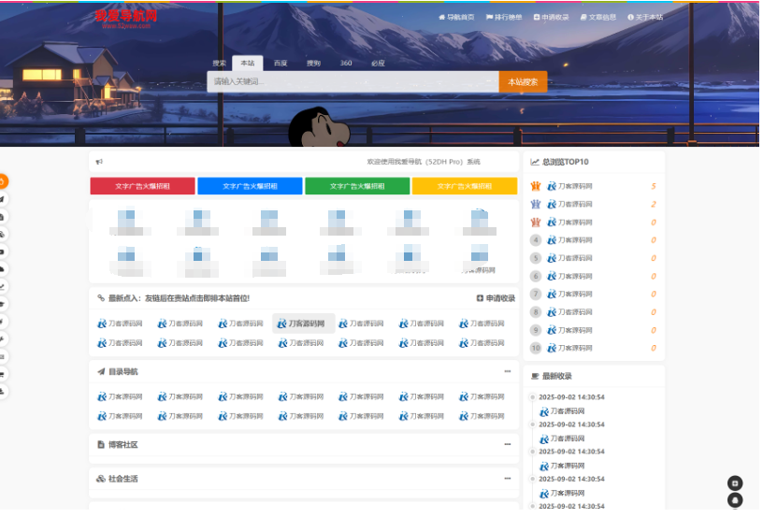
Task: Switch to the 百度 search tab
Action: 281,64
